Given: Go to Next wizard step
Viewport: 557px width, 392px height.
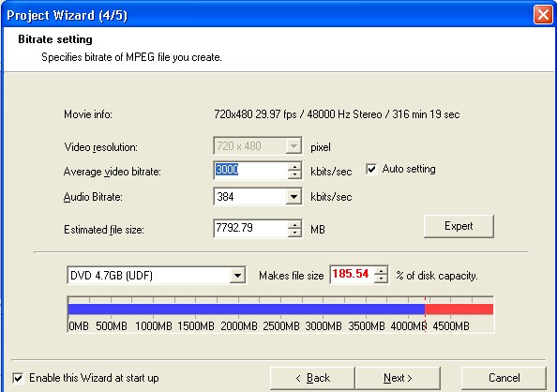Looking at the screenshot, I should pyautogui.click(x=398, y=378).
